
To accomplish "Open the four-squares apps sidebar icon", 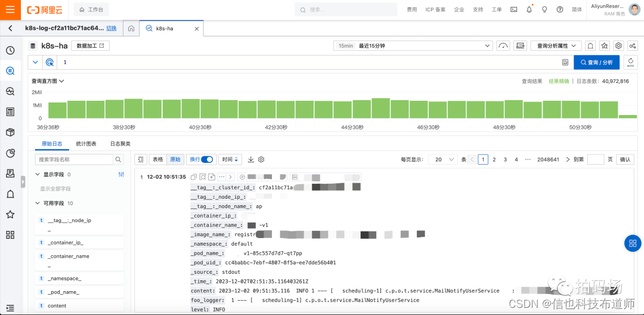I will [x=10, y=235].
